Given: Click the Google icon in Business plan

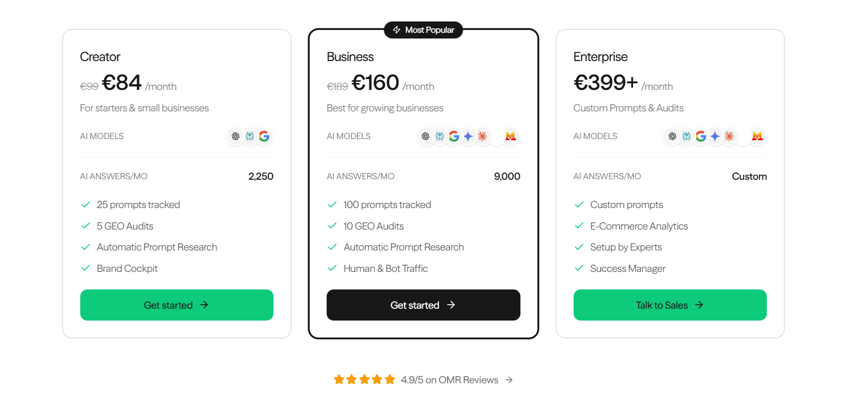Looking at the screenshot, I should pyautogui.click(x=454, y=136).
